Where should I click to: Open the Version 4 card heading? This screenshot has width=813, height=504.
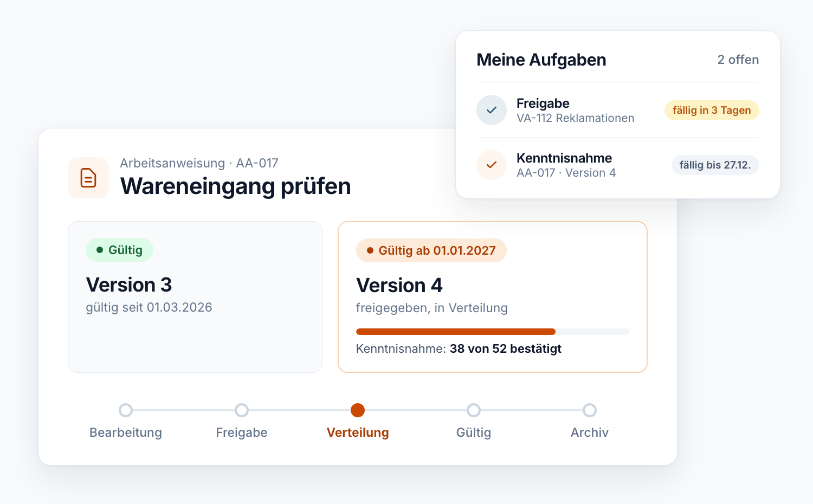point(399,285)
